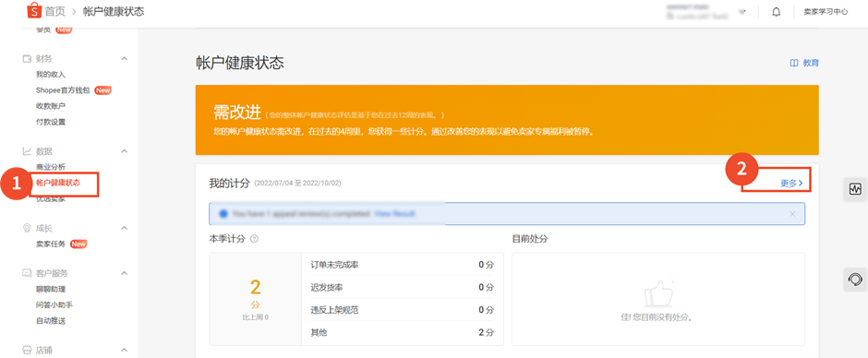
Task: Click the 本季计分 heading
Action: coord(227,238)
